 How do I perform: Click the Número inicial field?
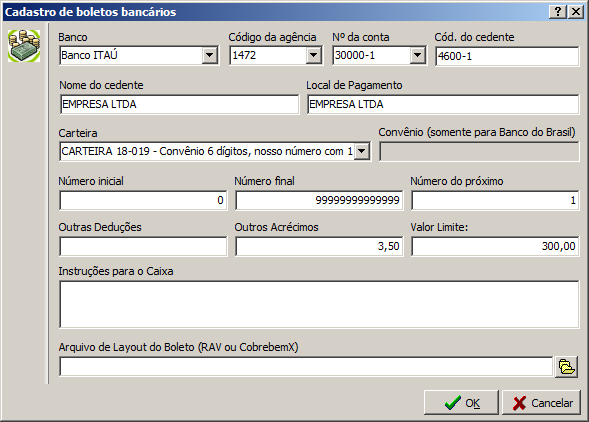(143, 200)
